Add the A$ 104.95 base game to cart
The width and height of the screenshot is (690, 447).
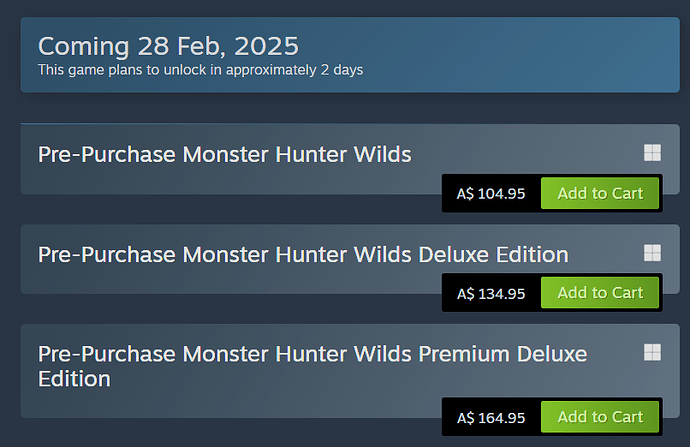click(600, 193)
